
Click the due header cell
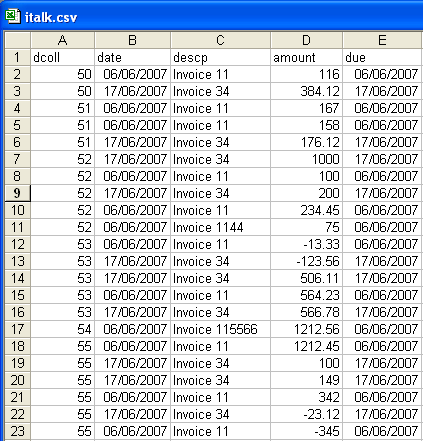[382, 57]
